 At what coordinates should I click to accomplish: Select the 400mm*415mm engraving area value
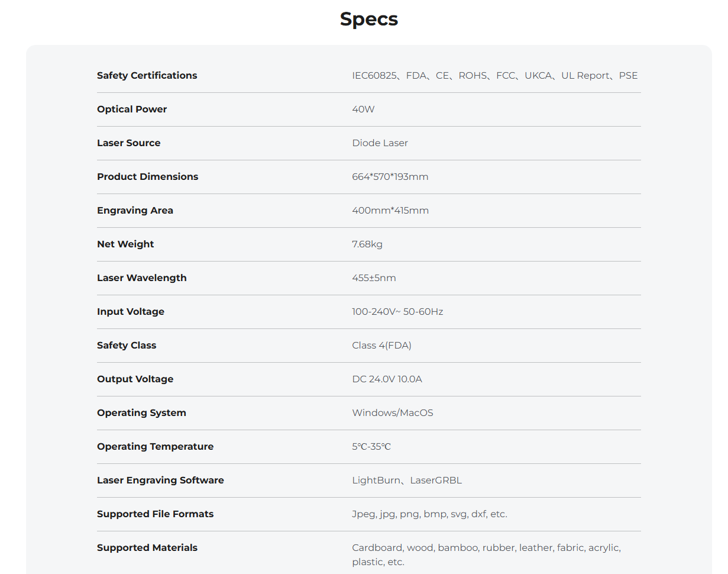[390, 210]
